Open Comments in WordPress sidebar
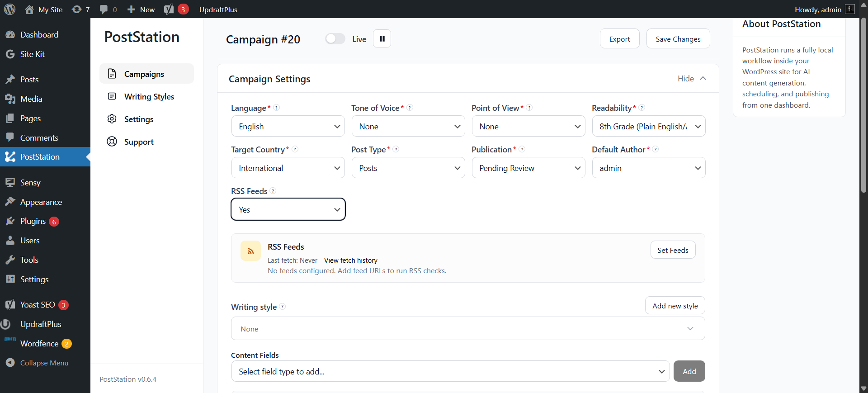Viewport: 868px width, 393px height. click(45, 137)
